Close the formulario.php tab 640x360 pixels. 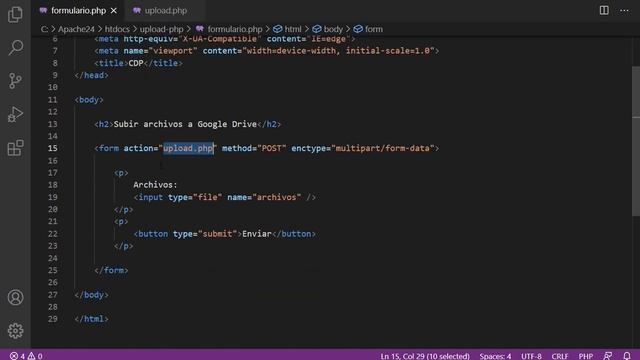click(114, 11)
